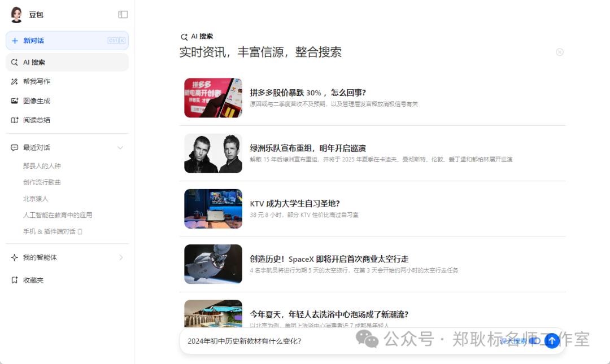This screenshot has height=364, width=610.
Task: Click the pen icon for 帮我写作
Action: click(14, 82)
